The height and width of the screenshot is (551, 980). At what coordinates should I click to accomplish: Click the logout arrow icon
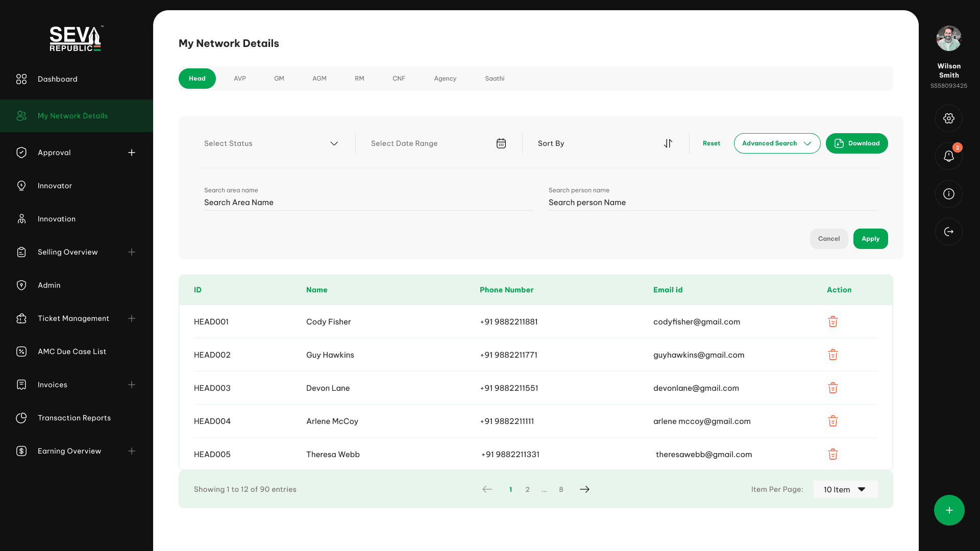tap(949, 232)
